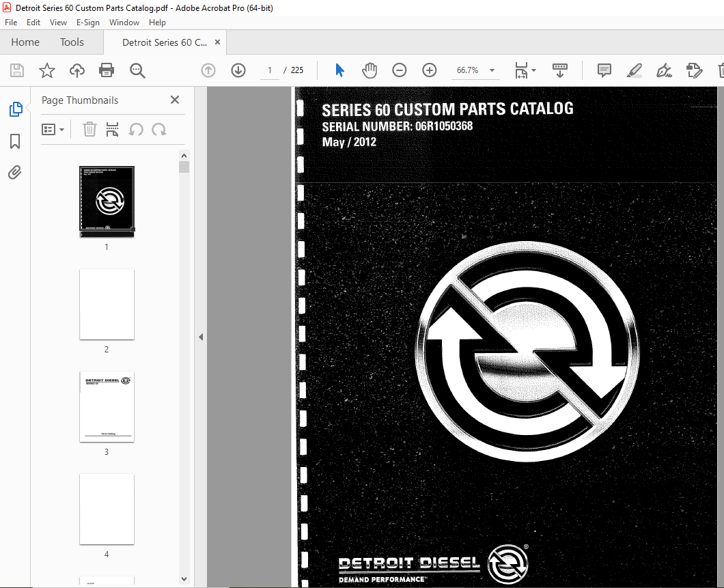The image size is (724, 588).
Task: Open the zoom percentage dropdown
Action: tap(492, 70)
